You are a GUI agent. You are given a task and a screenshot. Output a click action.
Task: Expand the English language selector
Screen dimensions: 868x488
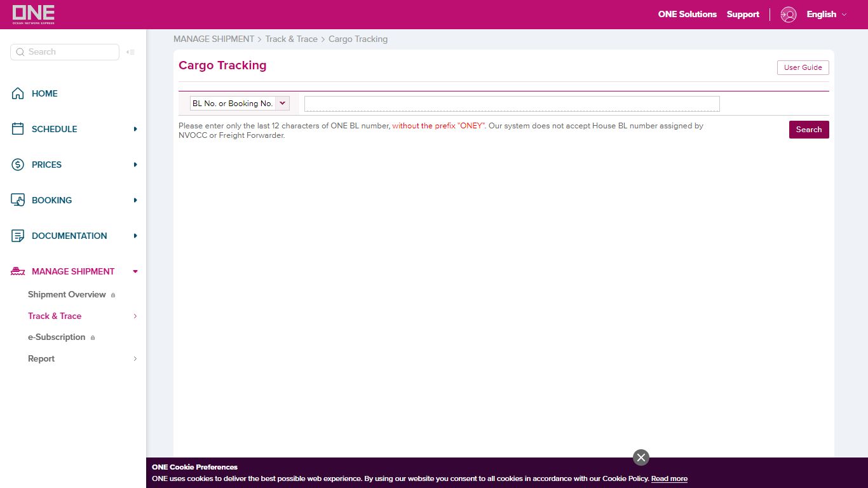point(827,15)
